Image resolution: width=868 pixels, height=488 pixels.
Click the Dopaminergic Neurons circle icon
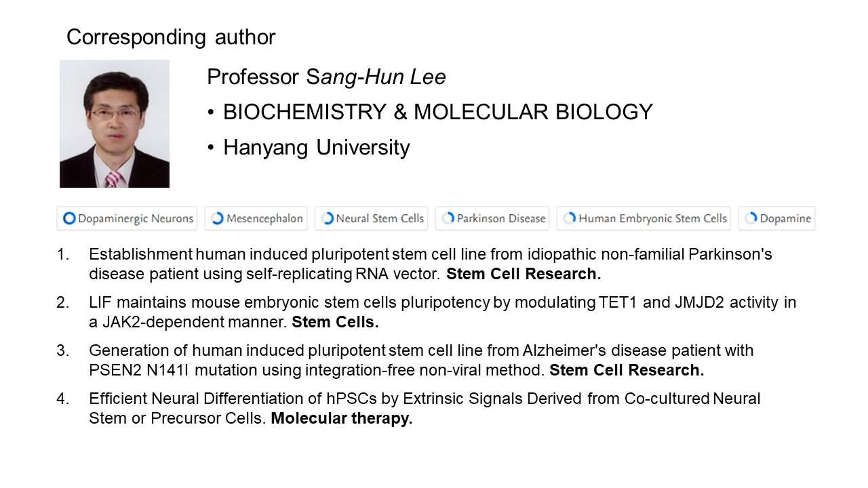point(69,218)
